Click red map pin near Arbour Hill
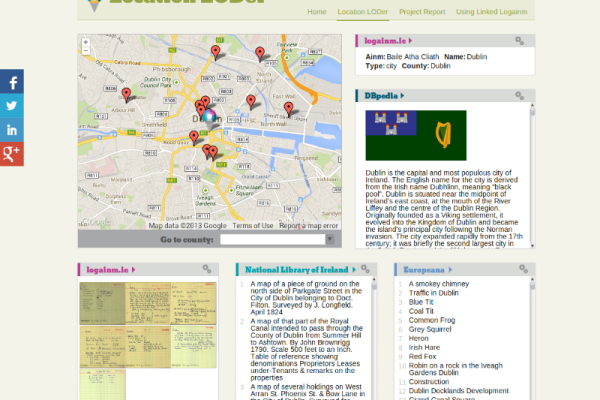 coord(126,95)
